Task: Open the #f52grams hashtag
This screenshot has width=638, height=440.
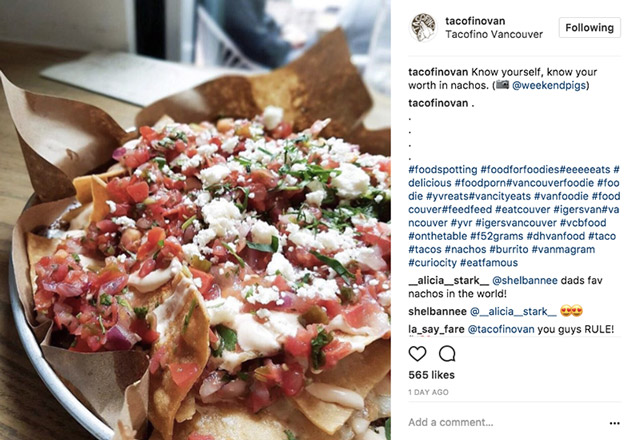Action: click(x=496, y=236)
